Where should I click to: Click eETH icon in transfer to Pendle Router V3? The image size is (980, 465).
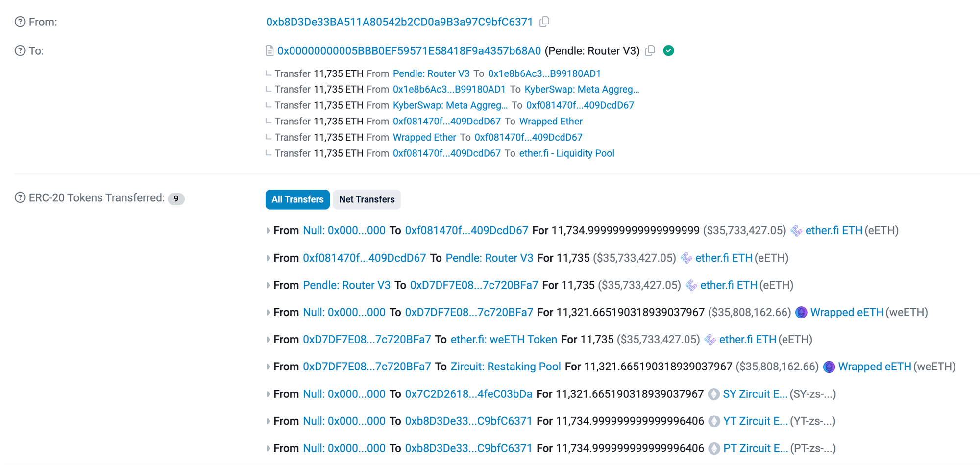tap(686, 258)
